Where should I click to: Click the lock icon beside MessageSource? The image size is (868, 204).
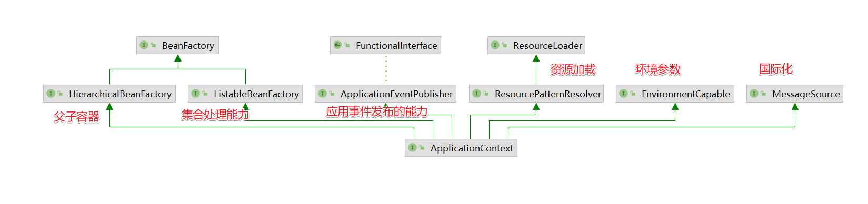(763, 94)
